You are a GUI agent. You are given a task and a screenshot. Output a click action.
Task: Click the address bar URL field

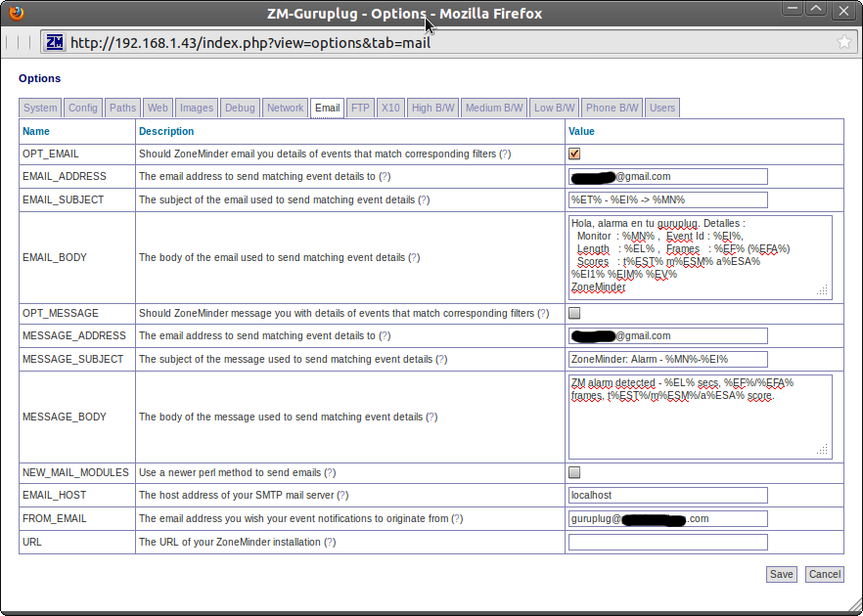pyautogui.click(x=450, y=42)
